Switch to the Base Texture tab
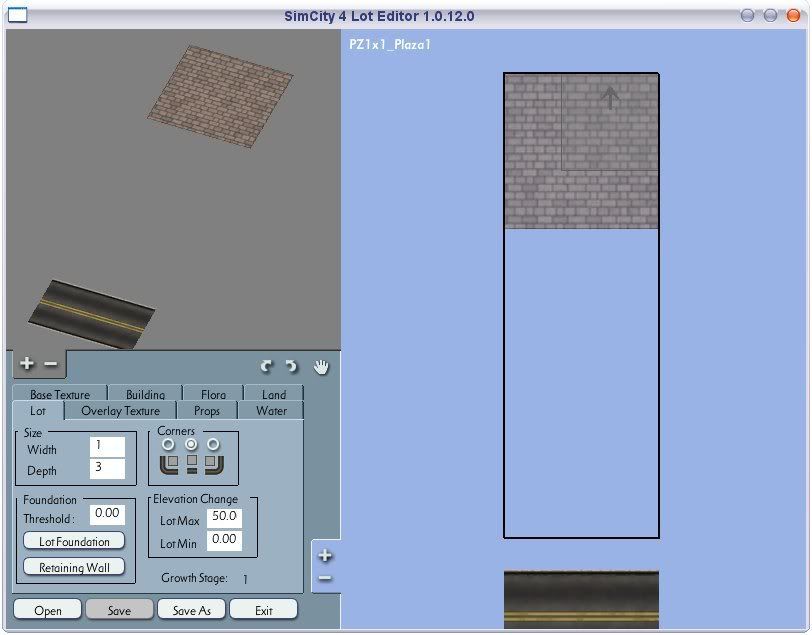 pyautogui.click(x=60, y=394)
